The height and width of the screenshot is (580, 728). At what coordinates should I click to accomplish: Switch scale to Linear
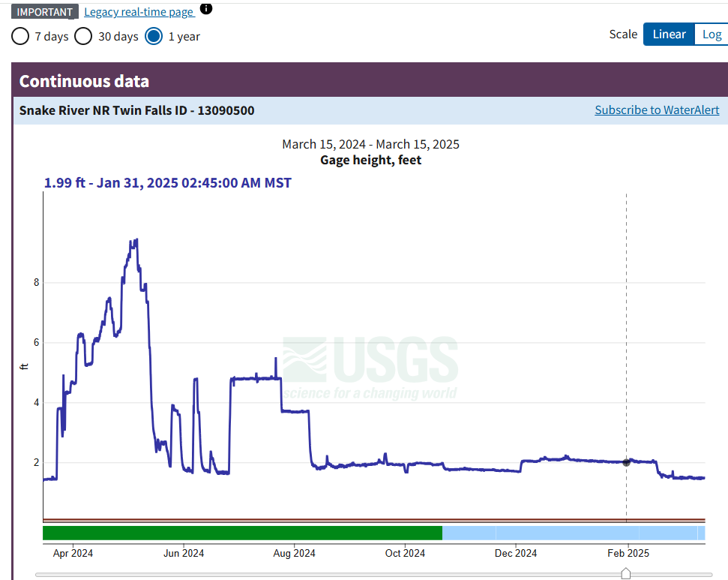tap(668, 35)
